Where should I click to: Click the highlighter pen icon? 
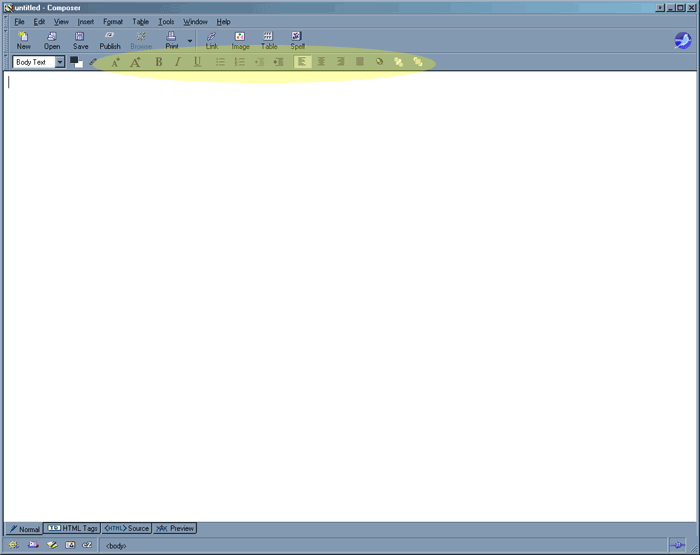[x=94, y=62]
